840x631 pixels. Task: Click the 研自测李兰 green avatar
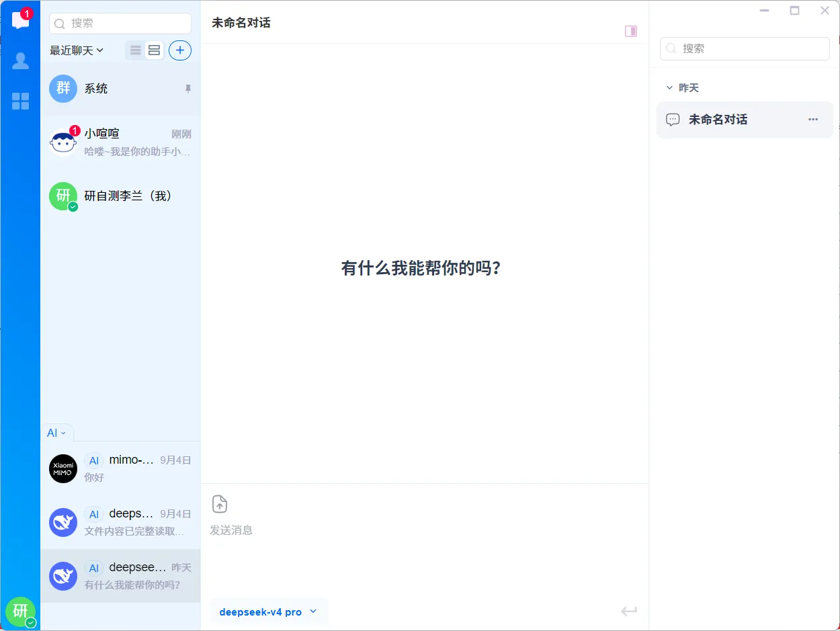[x=63, y=196]
